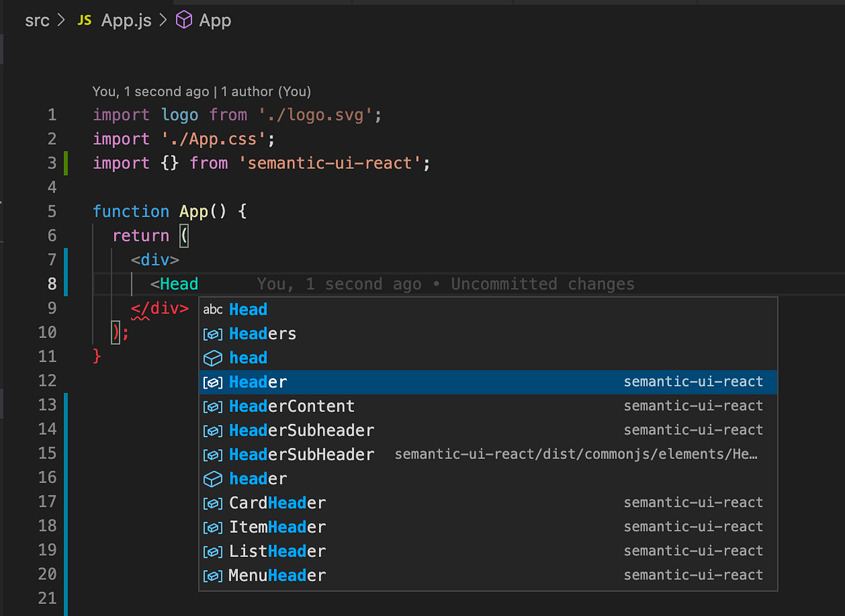The height and width of the screenshot is (616, 845).
Task: Click the App symbol cube icon in the breadcrumb
Action: point(183,20)
